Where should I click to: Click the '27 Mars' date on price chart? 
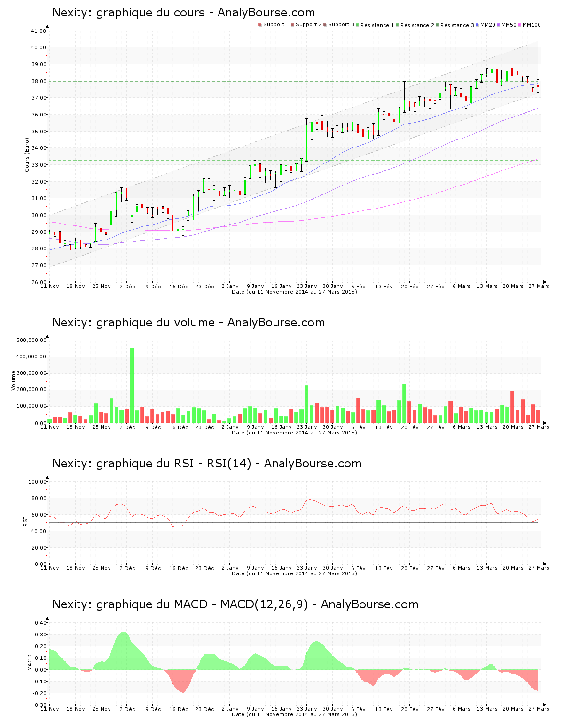pos(539,286)
